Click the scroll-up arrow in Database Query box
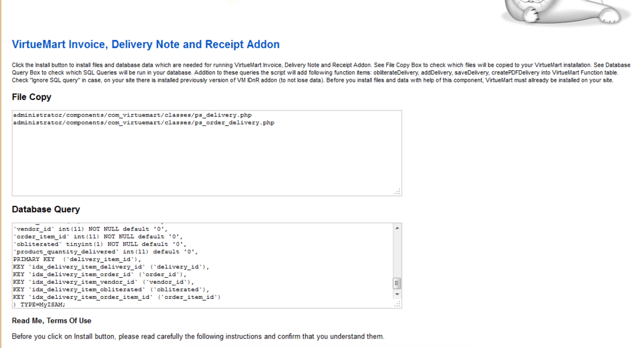Screen dimensions: 644x348 pos(397,228)
